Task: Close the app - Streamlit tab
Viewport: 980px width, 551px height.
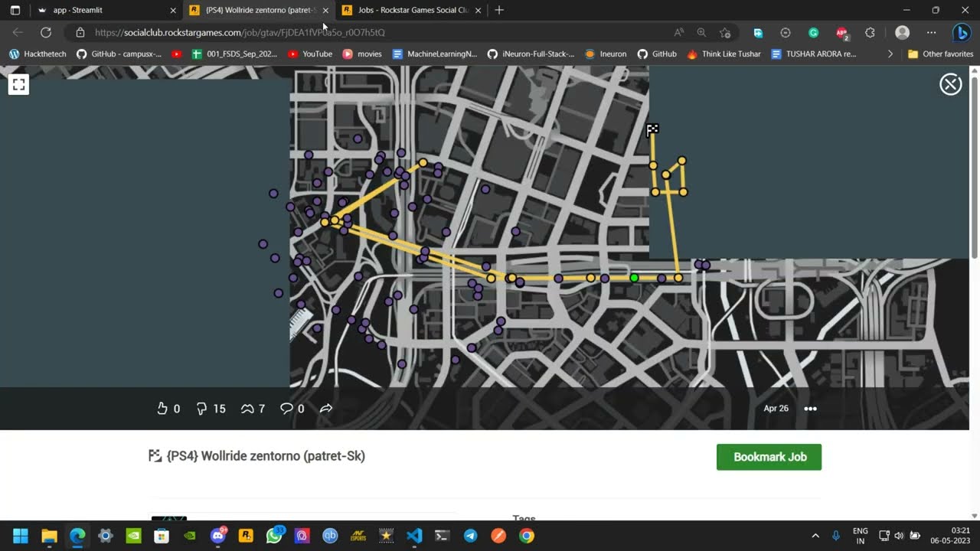Action: point(173,10)
